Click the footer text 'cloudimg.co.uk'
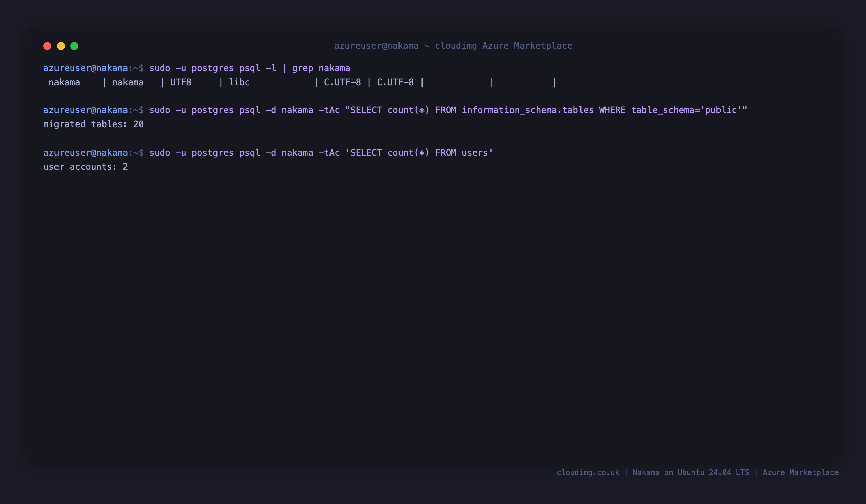The width and height of the screenshot is (866, 504). [x=588, y=473]
